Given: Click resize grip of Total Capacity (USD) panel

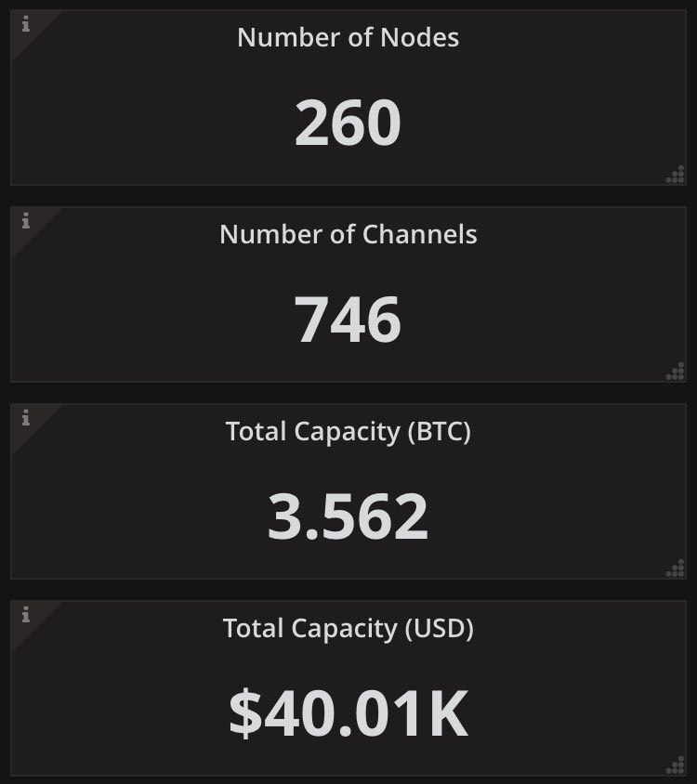Looking at the screenshot, I should pos(676,765).
